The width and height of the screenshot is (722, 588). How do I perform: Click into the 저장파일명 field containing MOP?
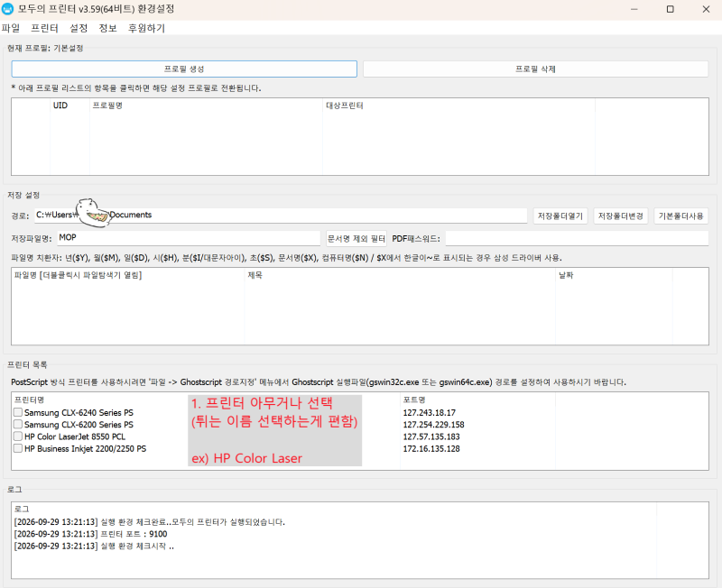(189, 238)
